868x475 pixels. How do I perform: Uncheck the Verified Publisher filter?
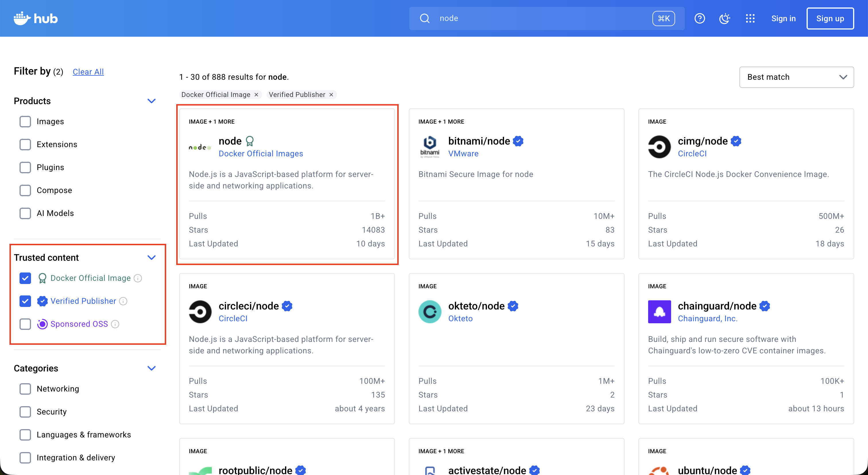click(x=25, y=301)
